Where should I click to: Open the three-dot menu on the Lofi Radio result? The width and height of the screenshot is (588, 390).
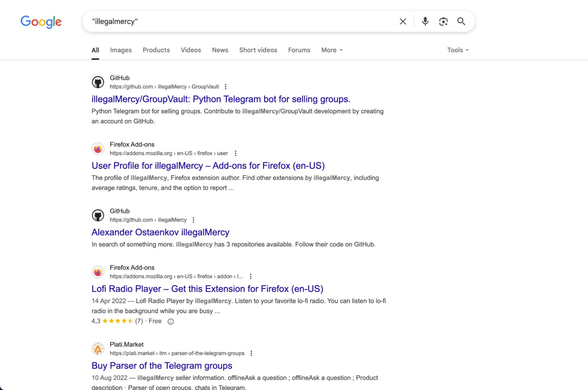point(250,276)
